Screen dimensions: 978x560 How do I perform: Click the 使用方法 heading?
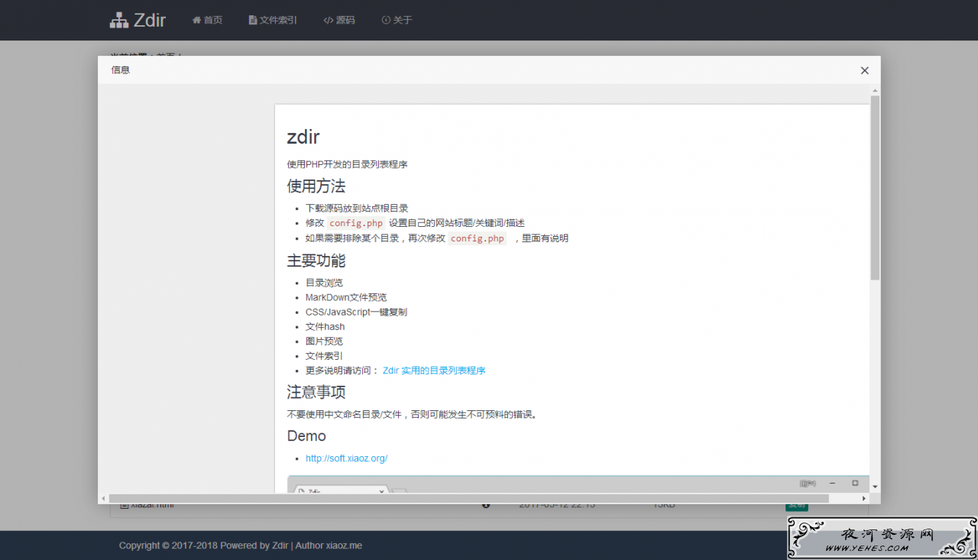pos(316,186)
